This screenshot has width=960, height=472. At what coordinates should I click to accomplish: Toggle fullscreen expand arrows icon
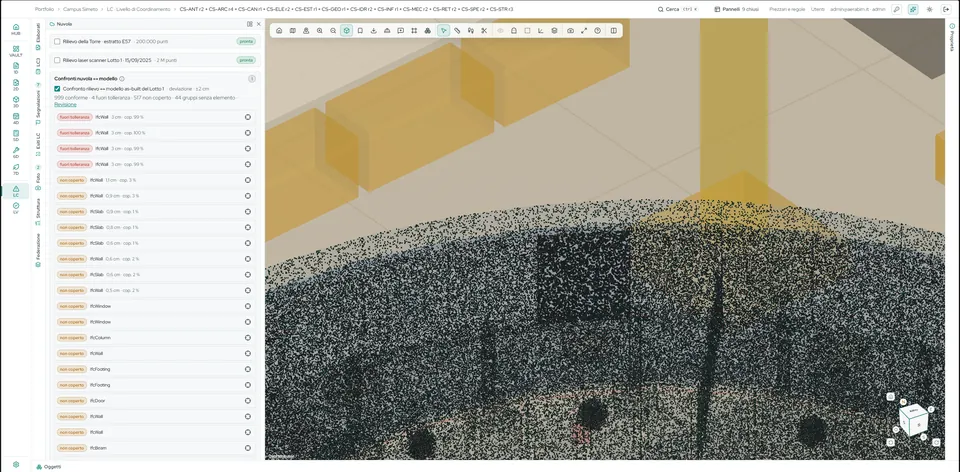(584, 31)
